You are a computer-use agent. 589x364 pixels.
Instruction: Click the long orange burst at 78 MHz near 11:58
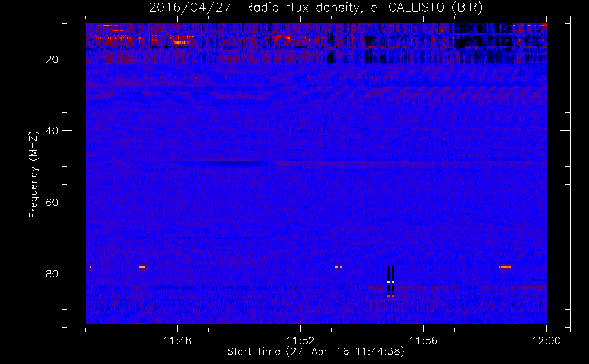pos(505,266)
